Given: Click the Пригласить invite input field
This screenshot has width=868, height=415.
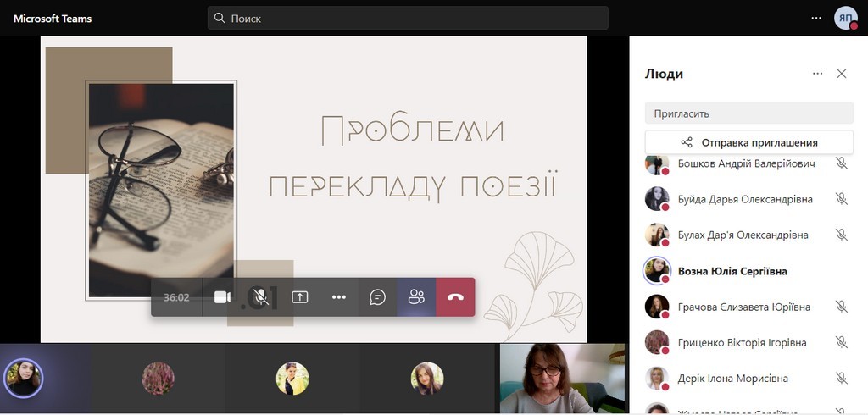Looking at the screenshot, I should [x=748, y=113].
